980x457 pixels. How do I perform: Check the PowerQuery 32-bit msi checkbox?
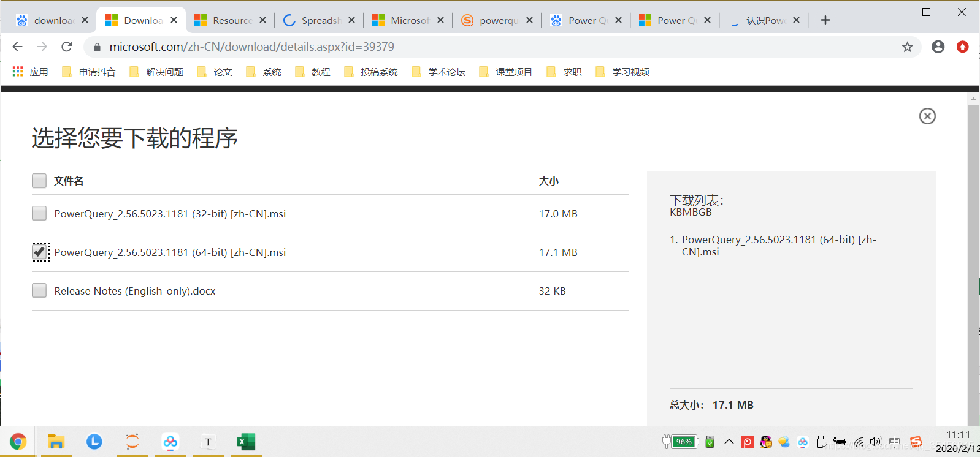pyautogui.click(x=39, y=213)
